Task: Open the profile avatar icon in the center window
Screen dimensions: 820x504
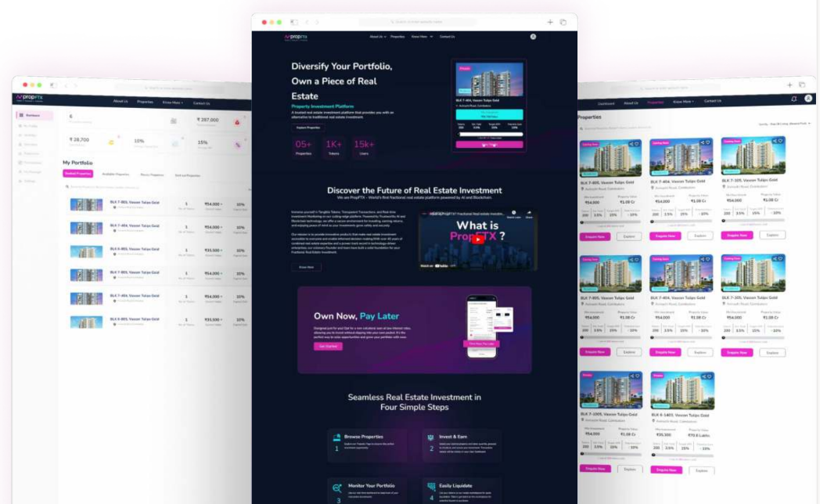Action: 533,37
